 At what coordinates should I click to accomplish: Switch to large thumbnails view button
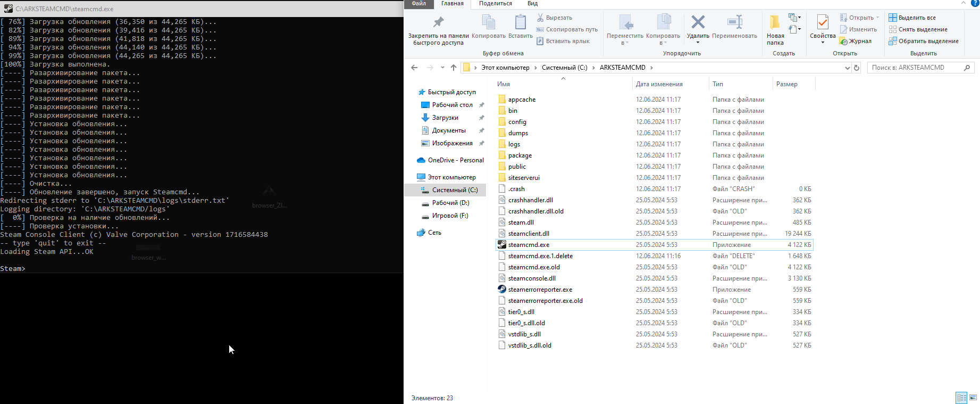pos(973,398)
